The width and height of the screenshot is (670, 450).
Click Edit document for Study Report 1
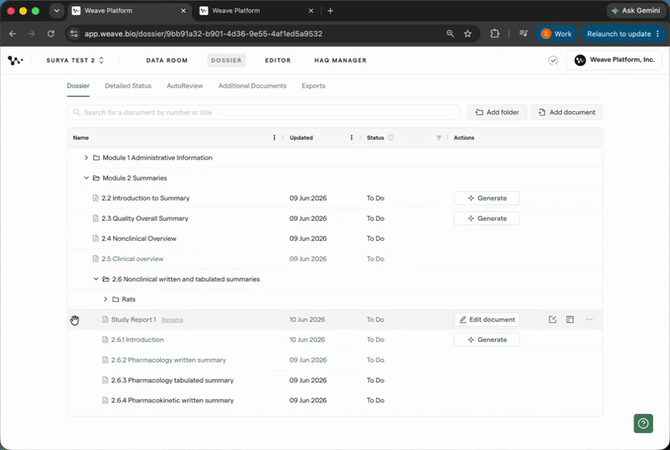point(487,320)
